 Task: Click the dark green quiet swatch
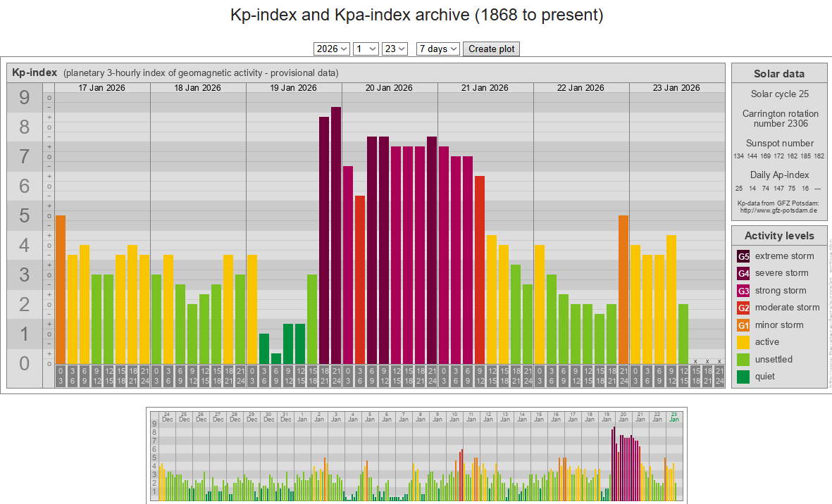pos(743,377)
